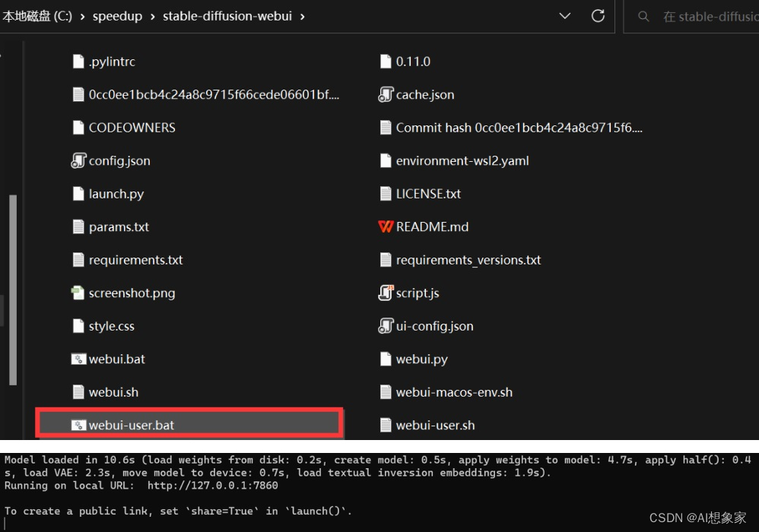Select the README.md file name
The width and height of the screenshot is (759, 532).
(432, 226)
